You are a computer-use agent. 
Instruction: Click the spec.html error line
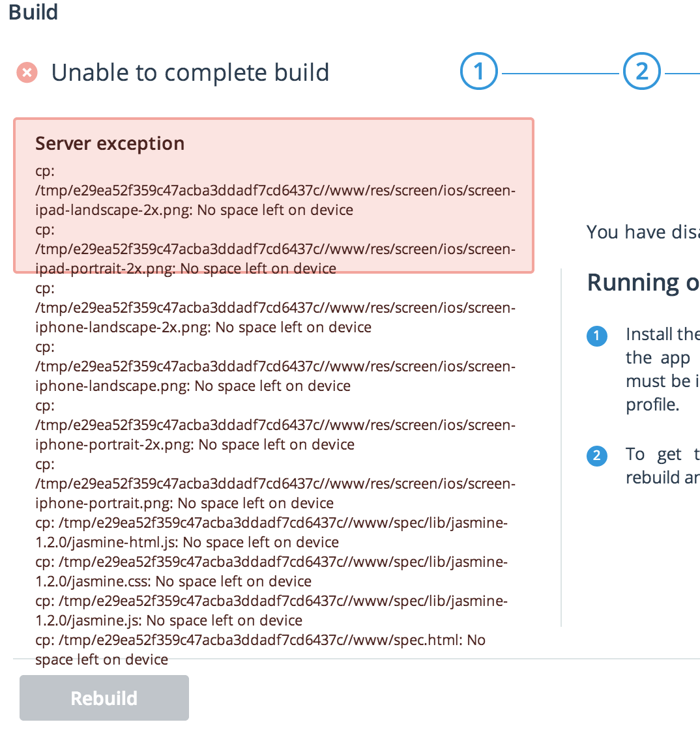(261, 640)
